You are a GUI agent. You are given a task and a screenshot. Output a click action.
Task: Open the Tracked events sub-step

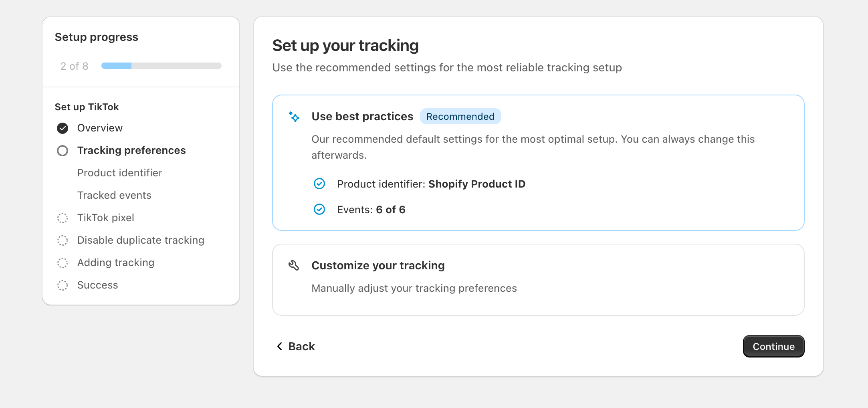point(114,195)
